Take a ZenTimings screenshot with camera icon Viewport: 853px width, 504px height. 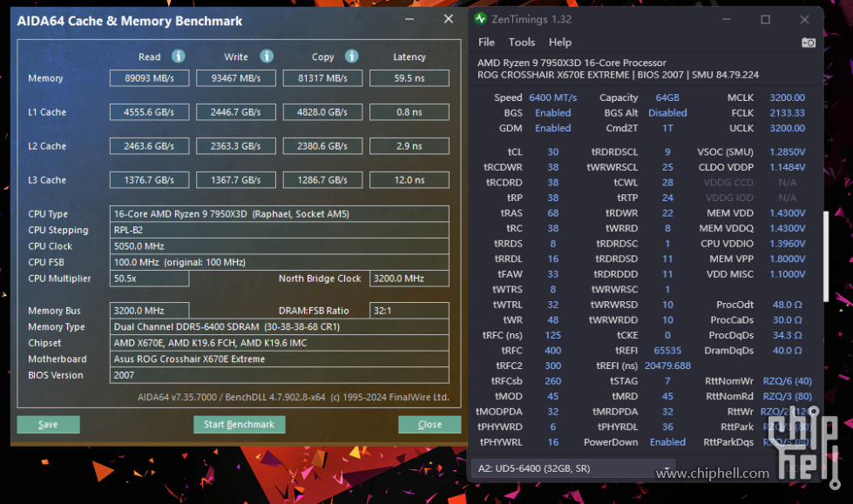tap(809, 43)
